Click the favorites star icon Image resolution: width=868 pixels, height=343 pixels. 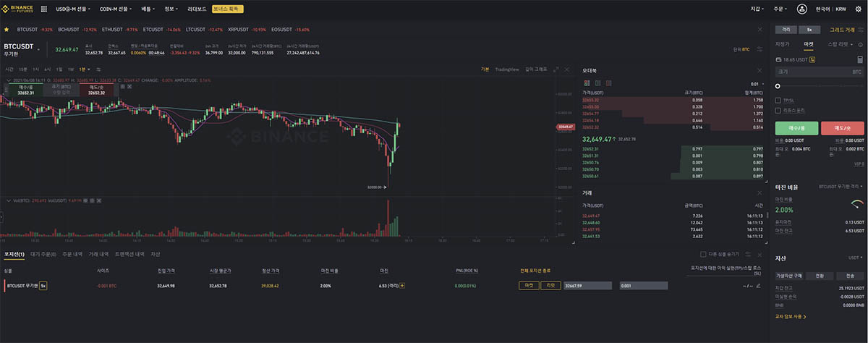(x=7, y=30)
